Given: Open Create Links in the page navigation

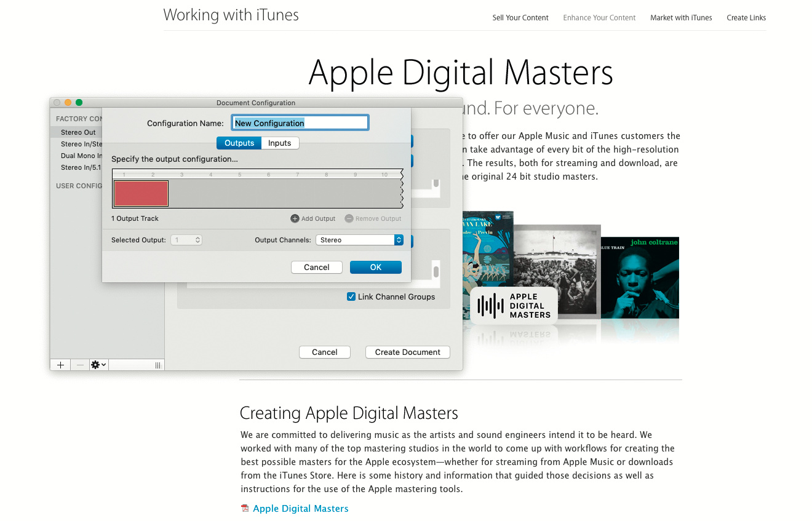Looking at the screenshot, I should 746,18.
